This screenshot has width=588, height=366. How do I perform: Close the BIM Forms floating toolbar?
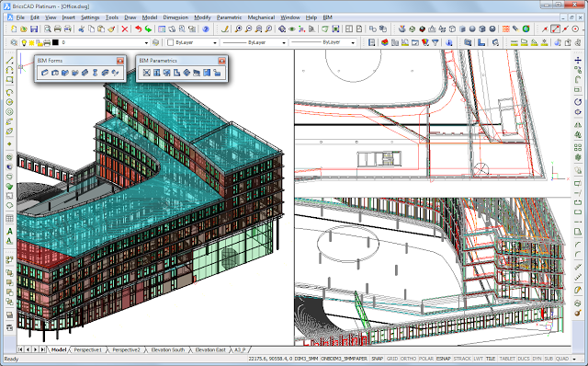pyautogui.click(x=120, y=61)
